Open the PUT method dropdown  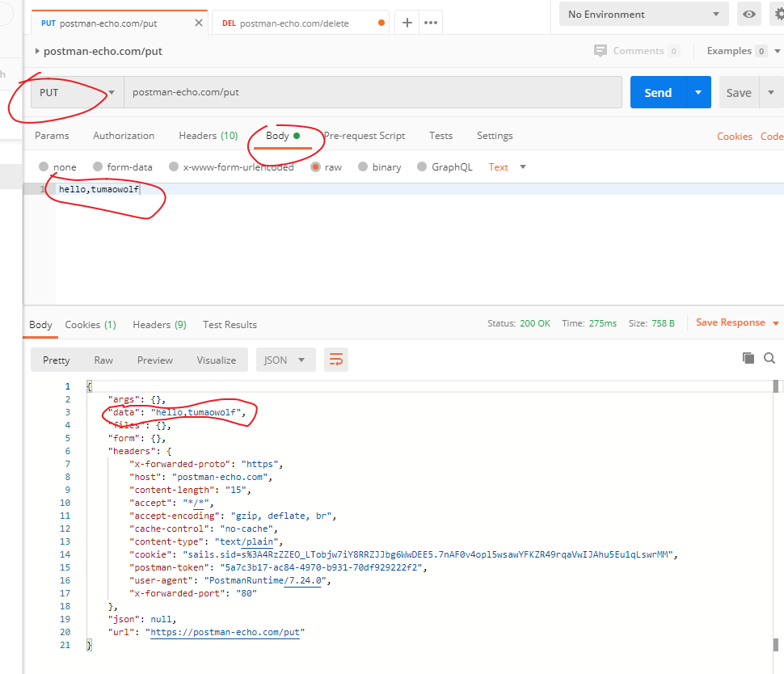(77, 92)
